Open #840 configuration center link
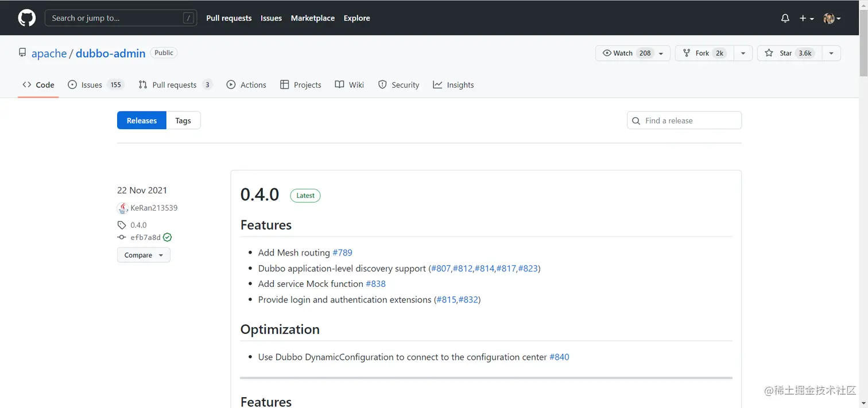 tap(559, 357)
